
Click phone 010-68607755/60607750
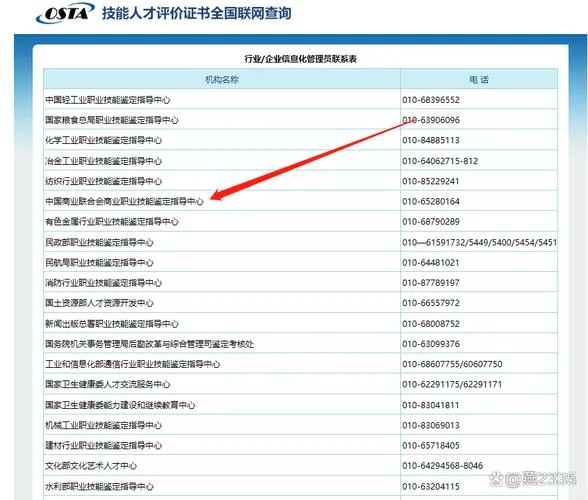click(x=452, y=365)
